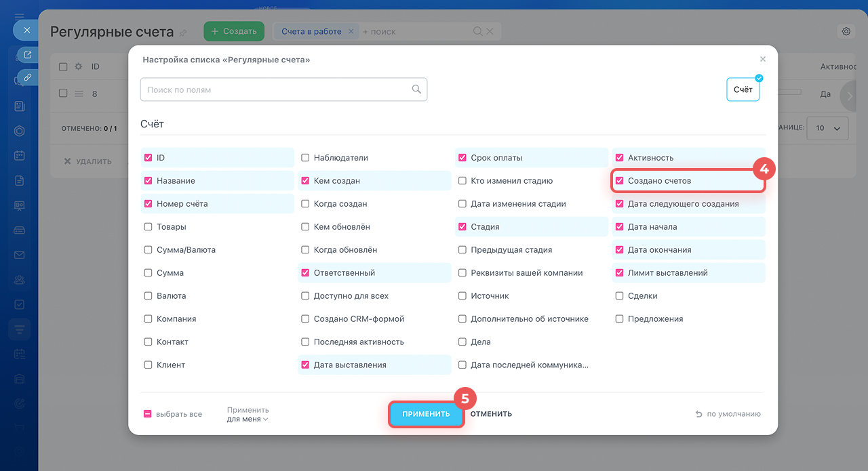Click the CRM funnel icon in sidebar
Screen dimensions: 868x471
tap(20, 329)
